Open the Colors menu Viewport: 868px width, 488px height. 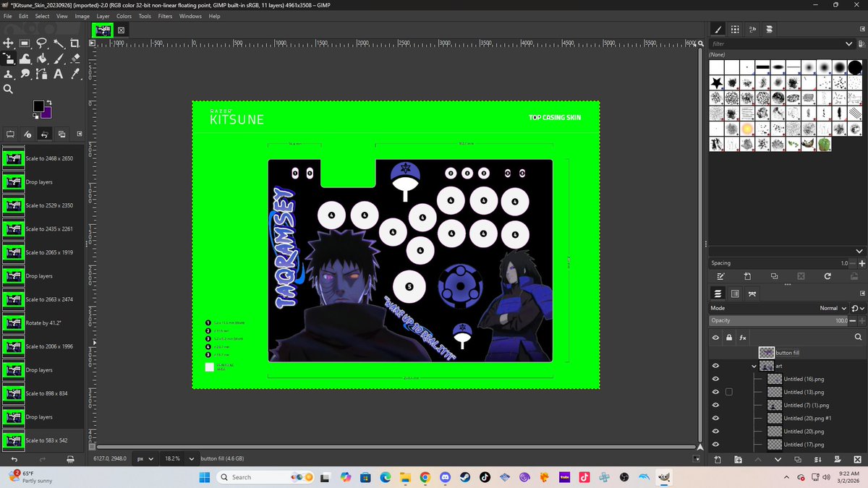pos(124,16)
